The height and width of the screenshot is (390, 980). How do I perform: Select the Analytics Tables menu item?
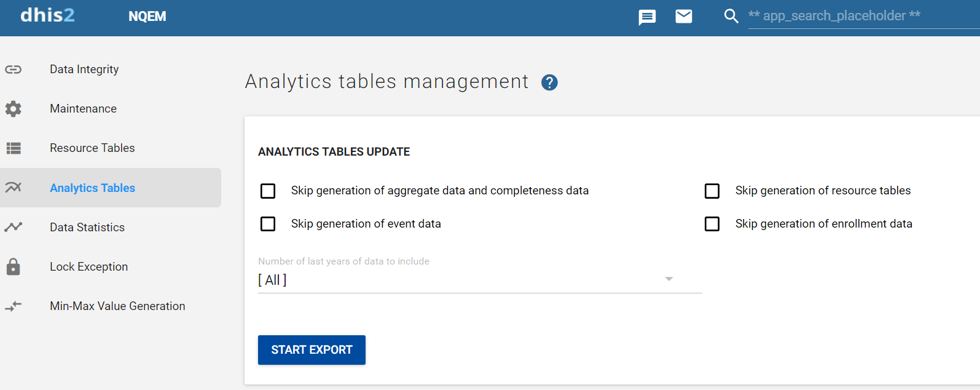coord(111,188)
